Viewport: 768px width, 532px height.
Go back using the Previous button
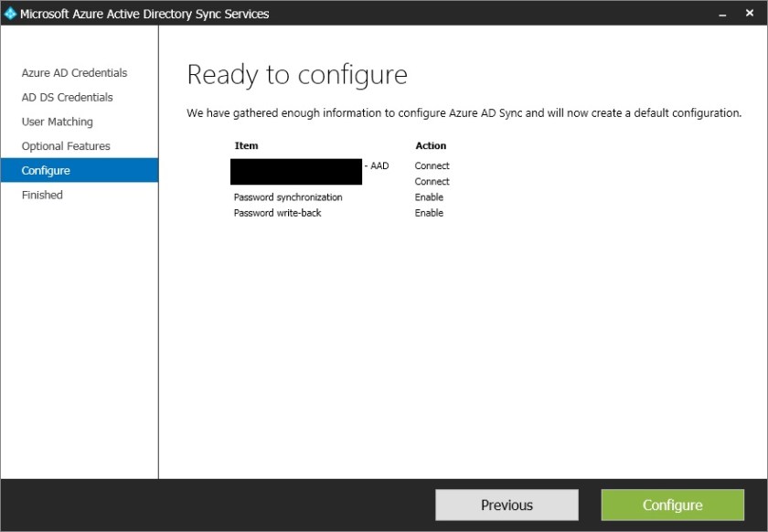(507, 505)
